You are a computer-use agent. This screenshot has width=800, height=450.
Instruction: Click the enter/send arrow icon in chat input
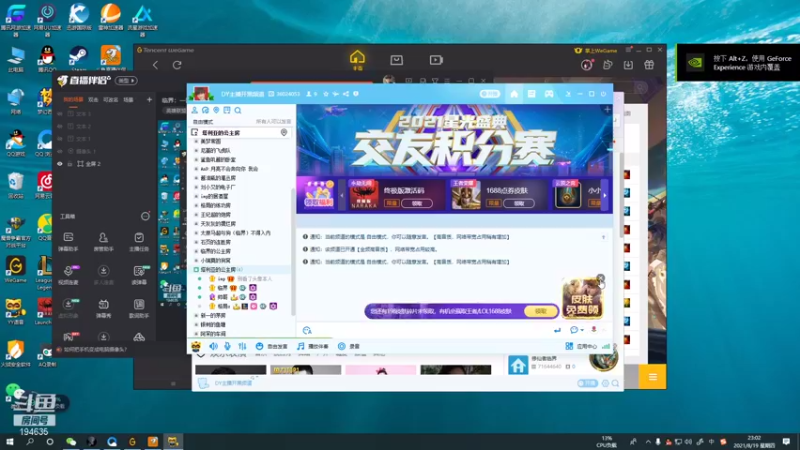coord(557,330)
